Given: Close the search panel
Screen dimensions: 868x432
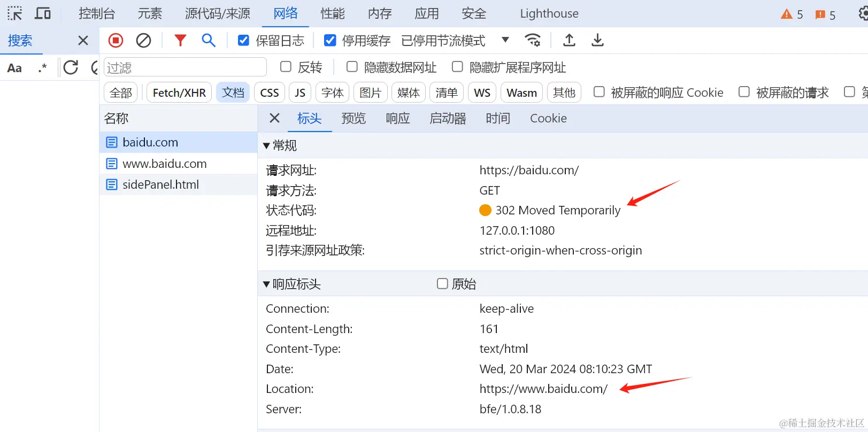Looking at the screenshot, I should 83,41.
